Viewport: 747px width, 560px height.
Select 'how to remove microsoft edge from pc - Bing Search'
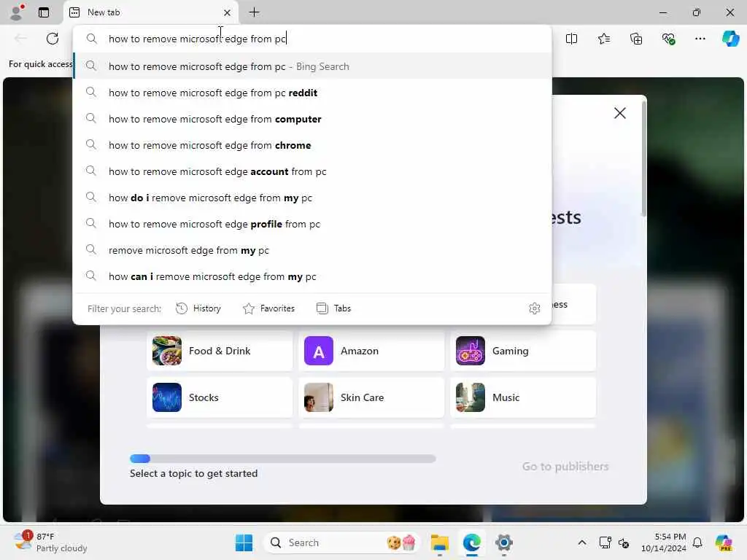click(312, 66)
